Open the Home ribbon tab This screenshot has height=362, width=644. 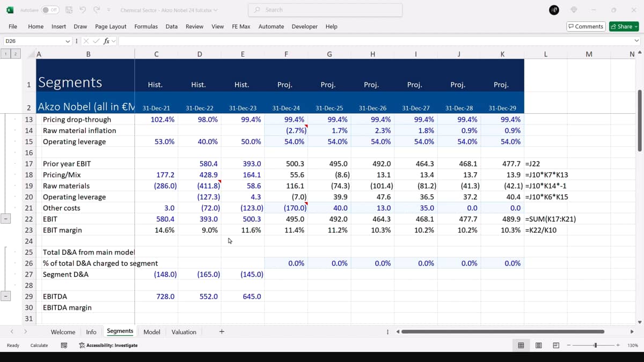pos(35,26)
